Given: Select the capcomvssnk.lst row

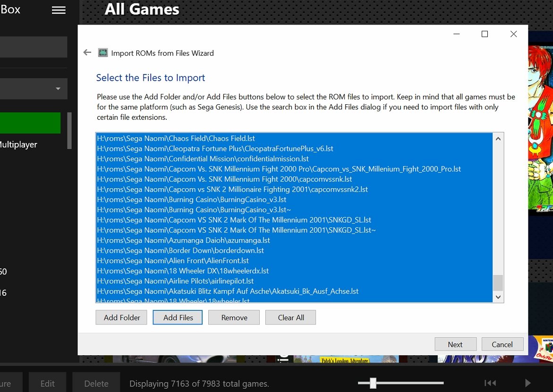Looking at the screenshot, I should (294, 179).
